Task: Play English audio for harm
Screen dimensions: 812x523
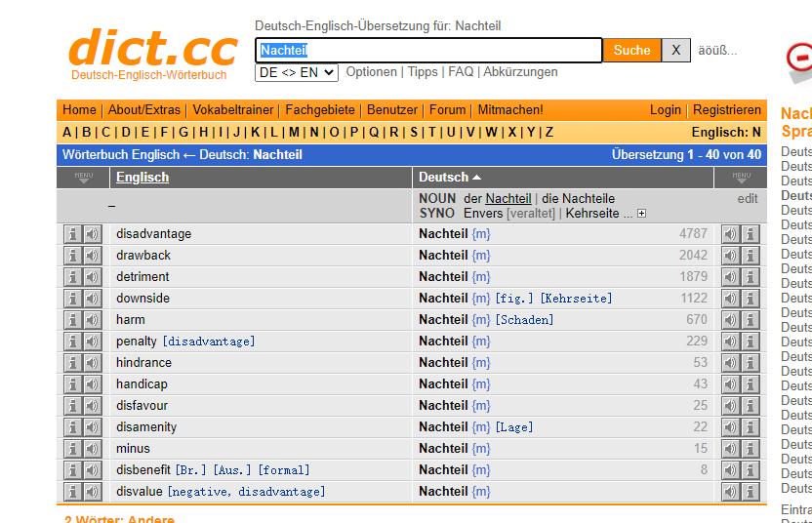Action: point(93,320)
